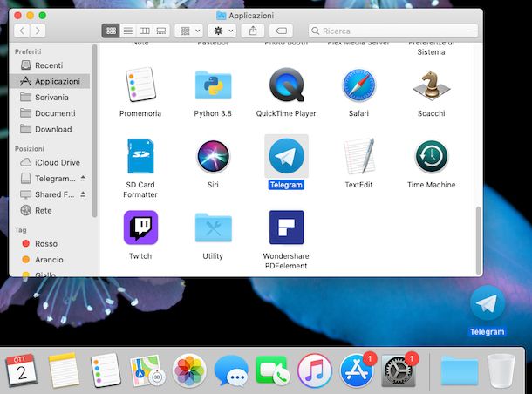Select the Twitch app icon
This screenshot has width=532, height=394.
tap(140, 228)
